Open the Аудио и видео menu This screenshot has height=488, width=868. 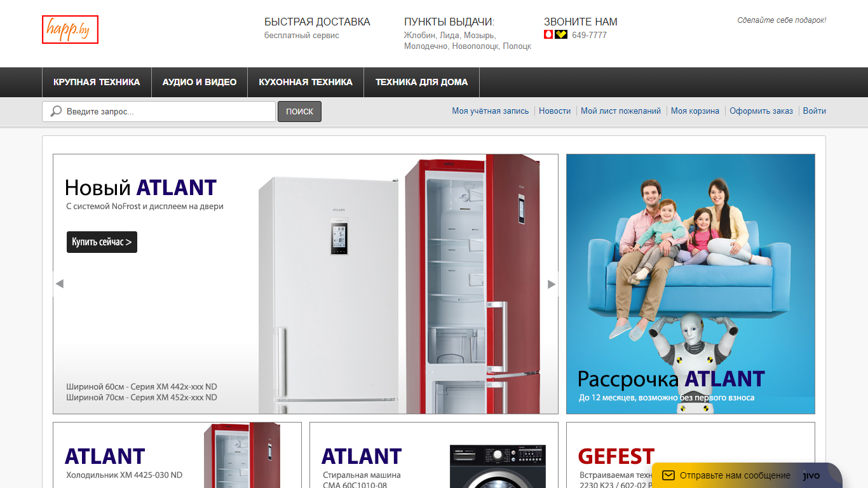point(200,82)
